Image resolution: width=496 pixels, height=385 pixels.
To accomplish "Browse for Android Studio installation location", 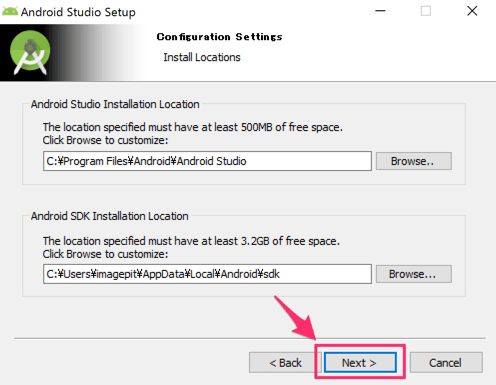I will 414,161.
